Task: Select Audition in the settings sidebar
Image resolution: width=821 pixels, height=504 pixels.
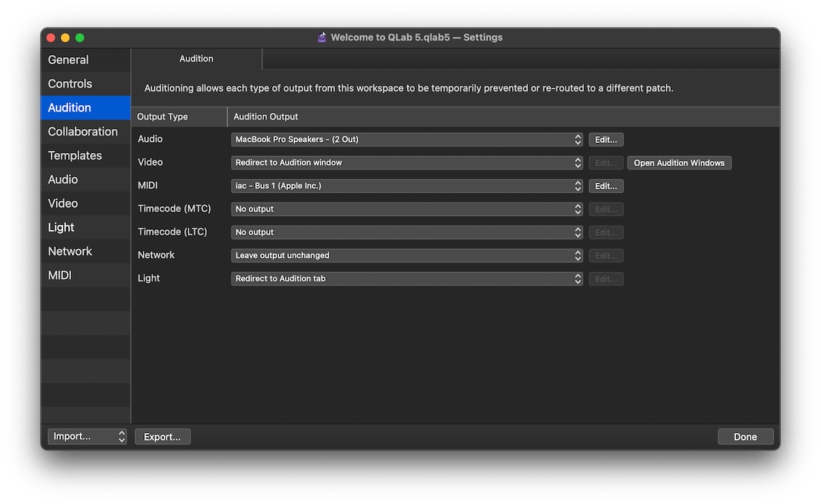Action: [x=86, y=108]
